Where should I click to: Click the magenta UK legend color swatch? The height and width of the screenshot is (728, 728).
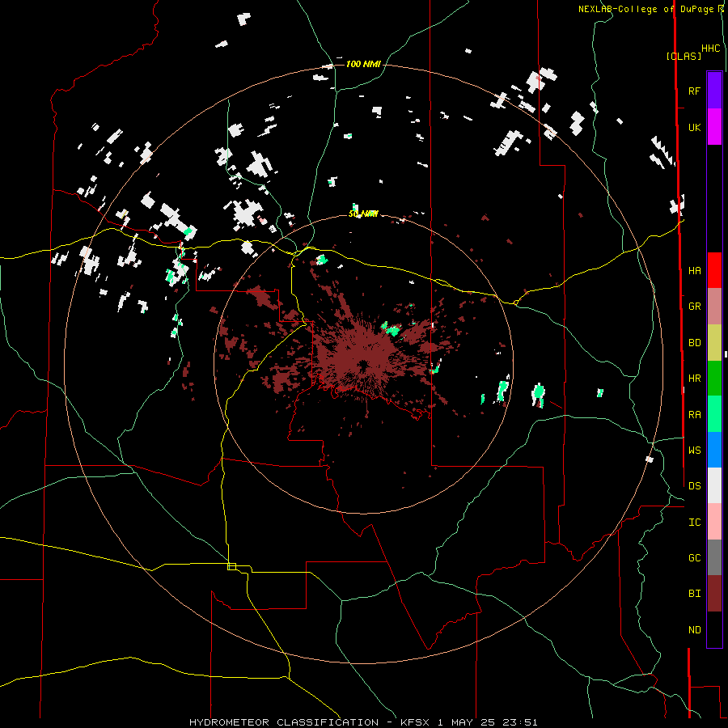[x=714, y=127]
